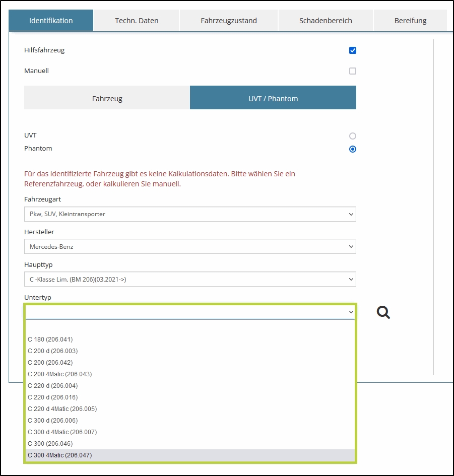Switch to the Techn. Daten tab
Viewport: 454px width, 476px height.
(x=137, y=21)
